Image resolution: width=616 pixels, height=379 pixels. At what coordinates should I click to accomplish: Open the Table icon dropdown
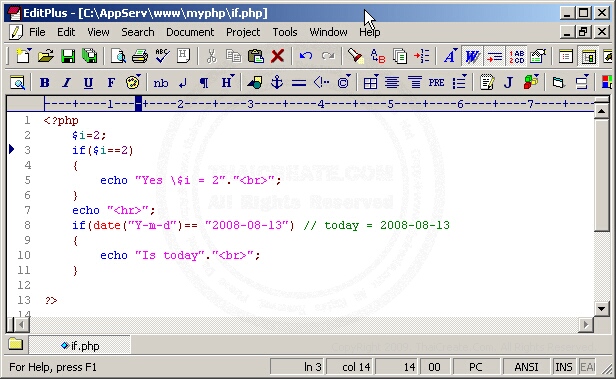click(370, 82)
